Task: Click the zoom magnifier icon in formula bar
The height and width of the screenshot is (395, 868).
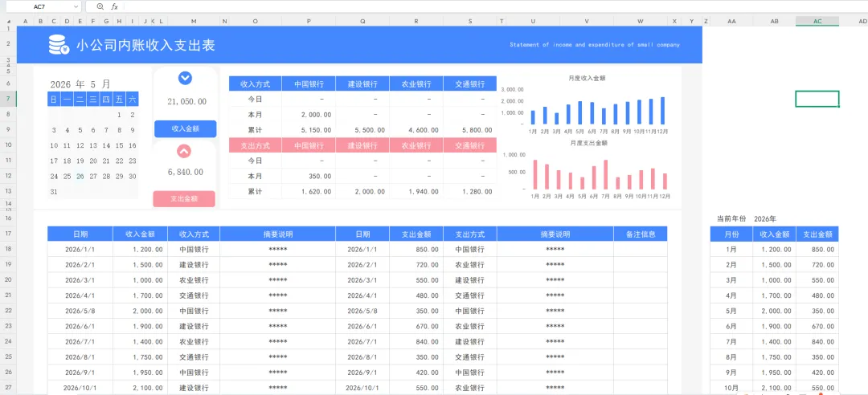Action: [x=100, y=6]
